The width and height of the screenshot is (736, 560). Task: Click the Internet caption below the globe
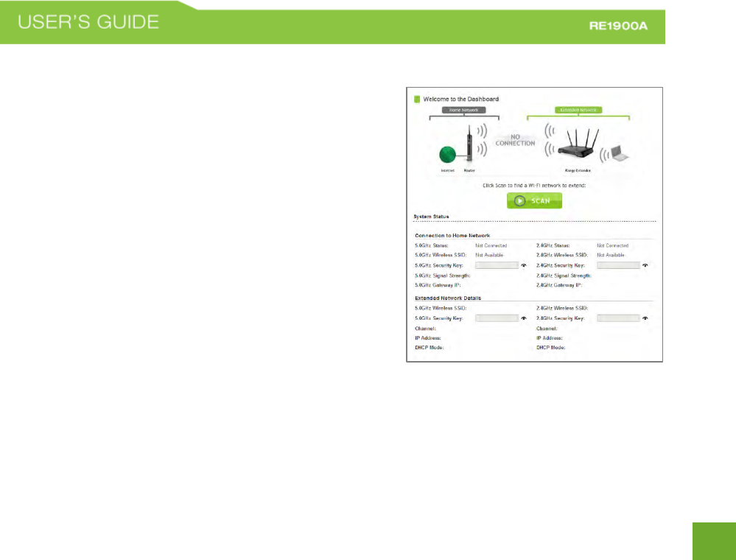coord(448,170)
